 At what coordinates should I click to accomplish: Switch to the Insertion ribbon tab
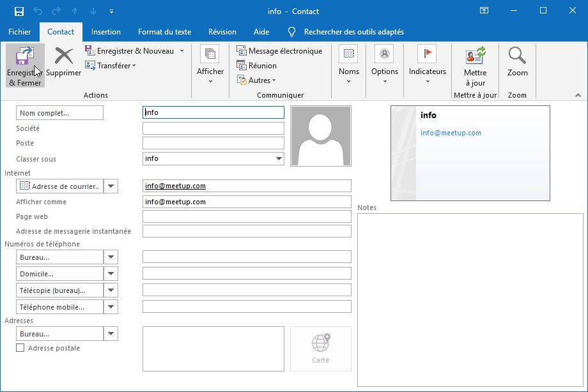[x=106, y=32]
